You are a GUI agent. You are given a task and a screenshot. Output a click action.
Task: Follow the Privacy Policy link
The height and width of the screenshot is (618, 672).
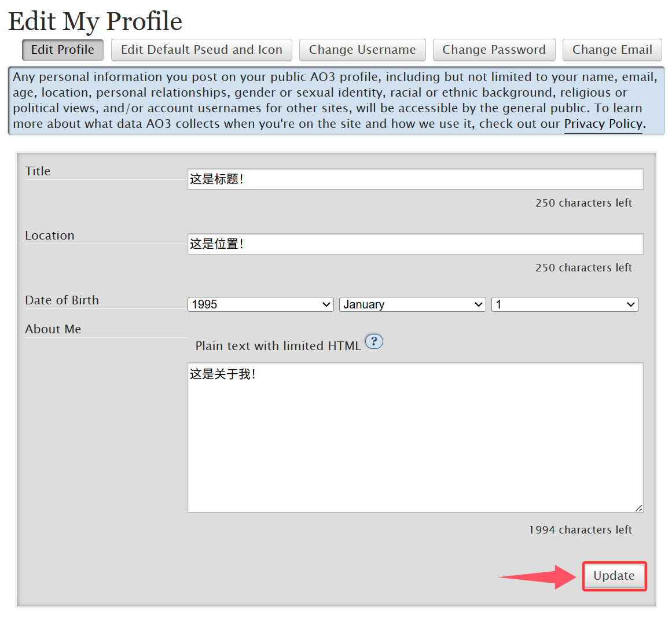(603, 124)
